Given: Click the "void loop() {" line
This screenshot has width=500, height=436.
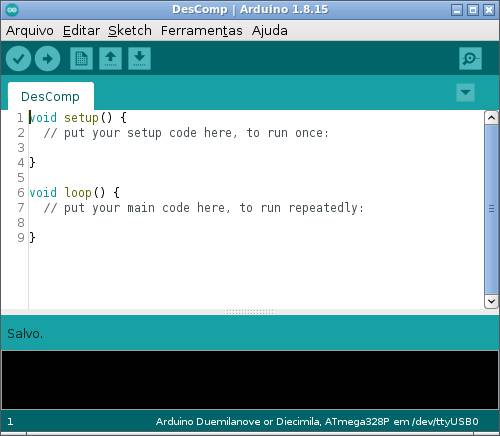Looking at the screenshot, I should click(74, 193).
